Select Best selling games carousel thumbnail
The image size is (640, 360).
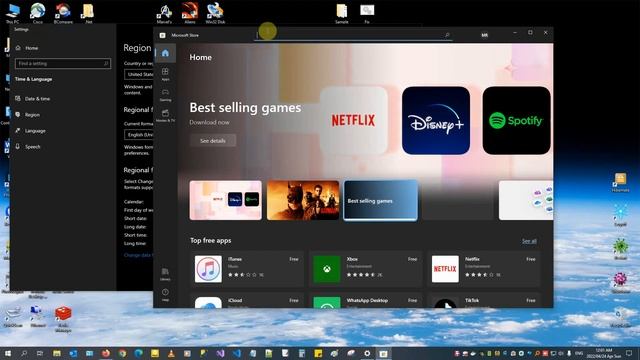coord(380,200)
